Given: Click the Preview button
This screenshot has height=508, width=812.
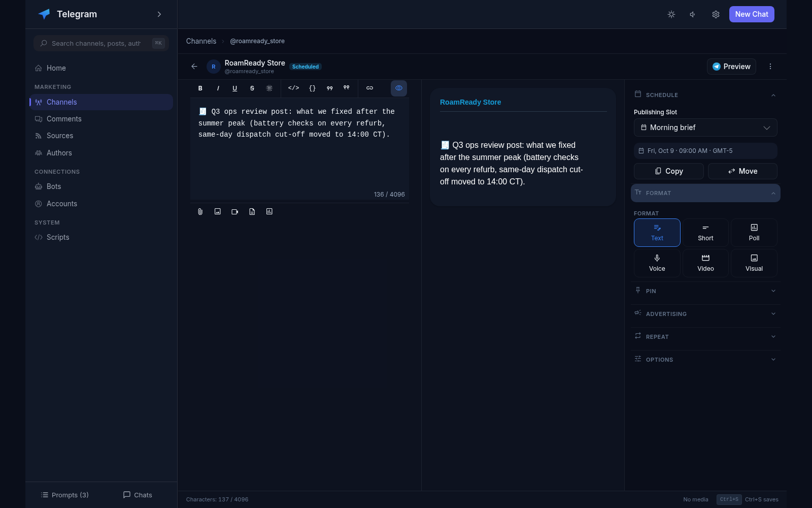Looking at the screenshot, I should click(731, 67).
